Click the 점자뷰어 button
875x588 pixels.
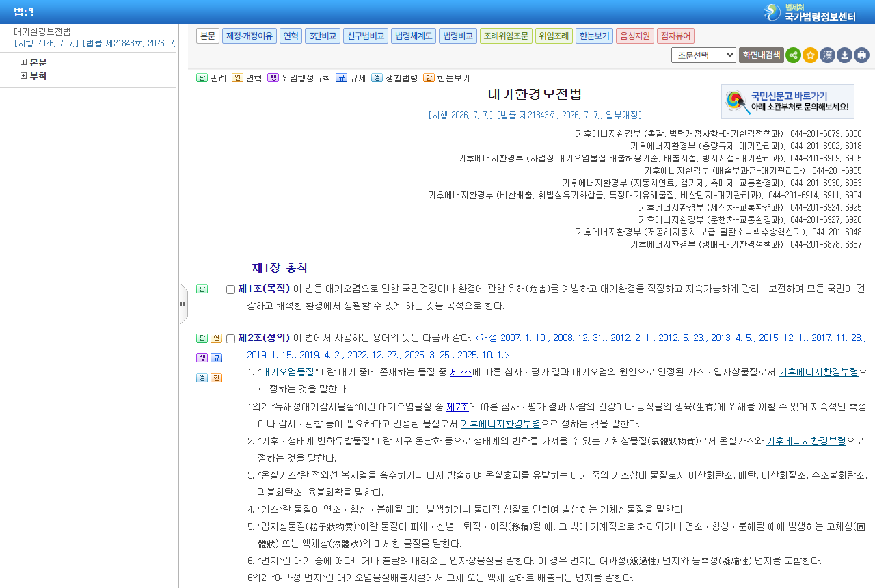tap(676, 36)
